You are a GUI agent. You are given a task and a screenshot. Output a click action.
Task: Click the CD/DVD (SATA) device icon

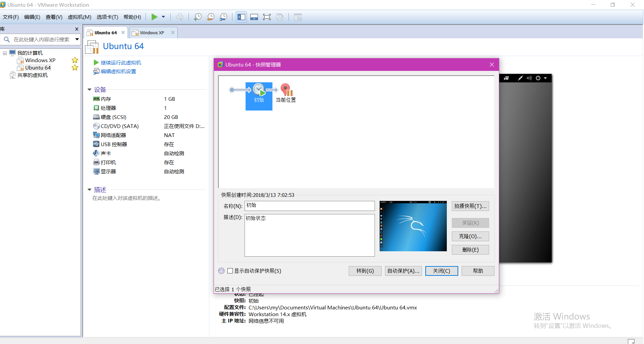(96, 126)
